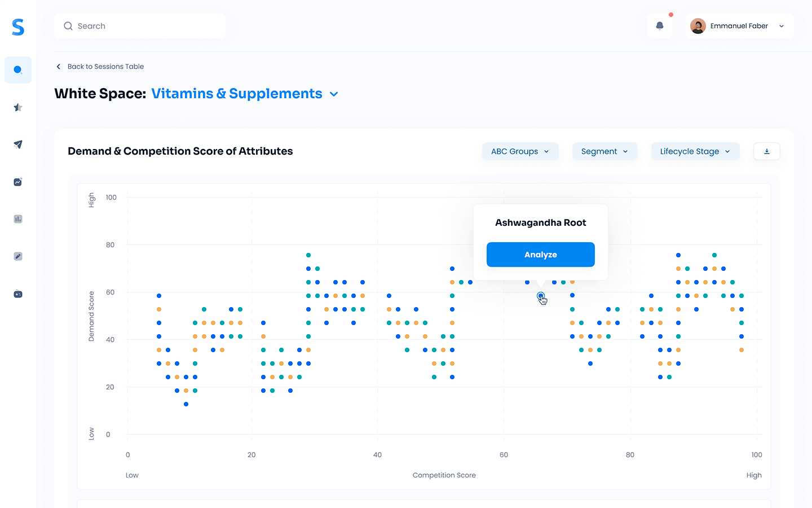Image resolution: width=812 pixels, height=508 pixels.
Task: Expand the ABC Groups dropdown
Action: coord(520,151)
